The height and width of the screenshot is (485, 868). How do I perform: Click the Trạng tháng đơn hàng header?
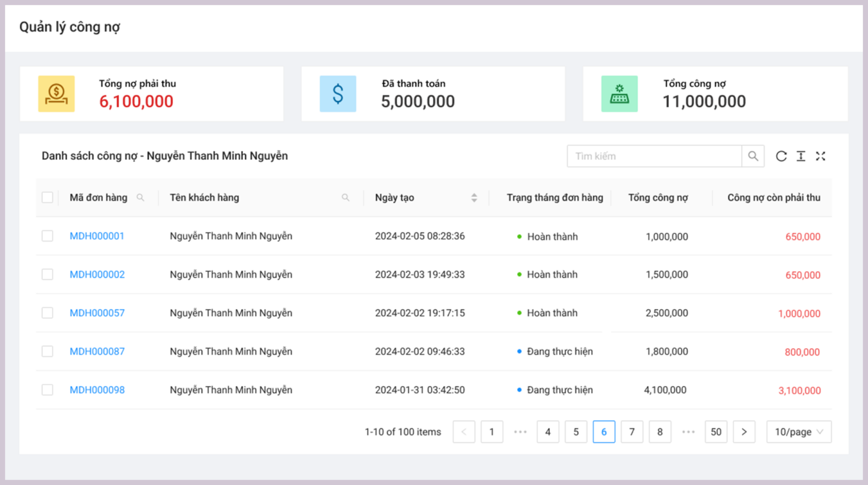pyautogui.click(x=555, y=198)
